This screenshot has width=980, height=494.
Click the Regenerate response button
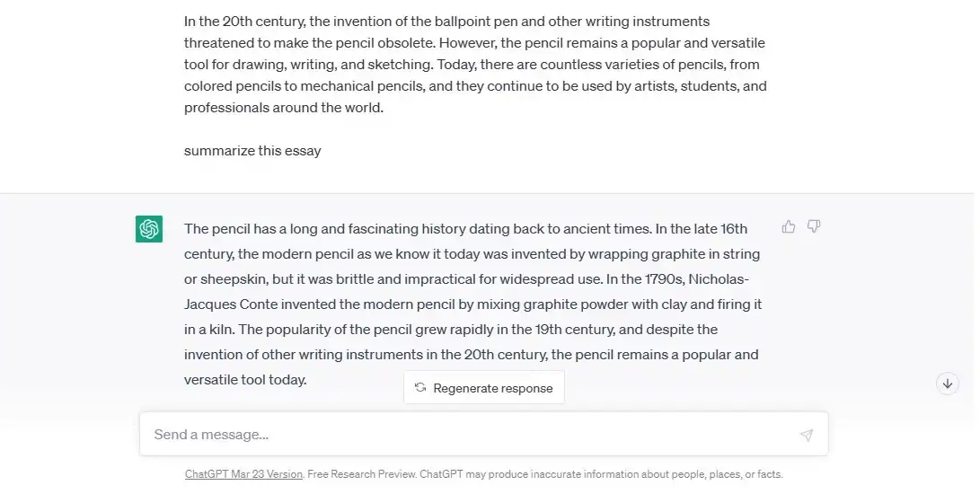pyautogui.click(x=484, y=388)
